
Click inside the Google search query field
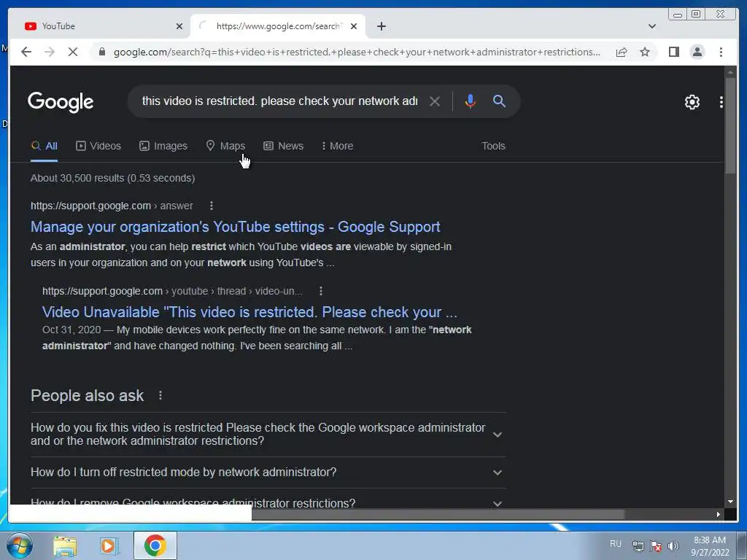click(x=279, y=101)
